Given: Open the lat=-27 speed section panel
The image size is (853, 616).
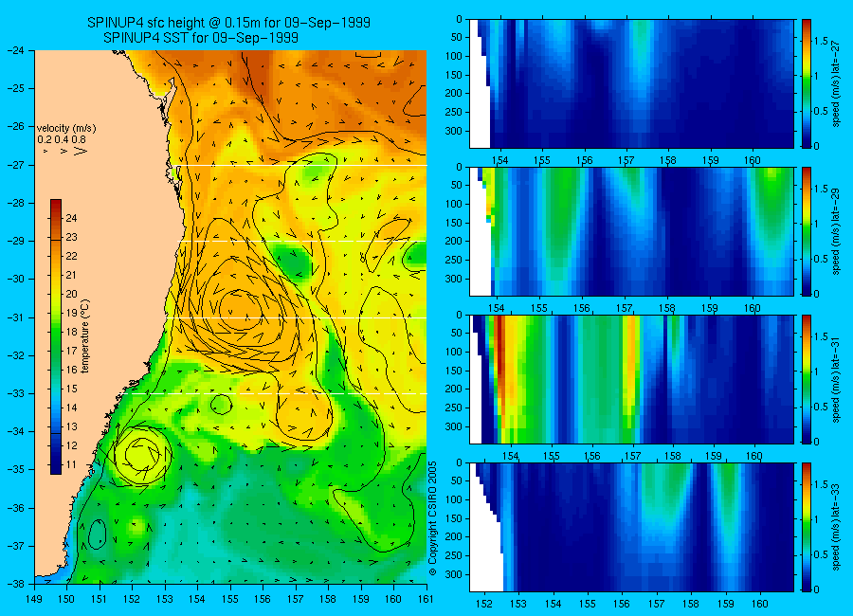Looking at the screenshot, I should tap(631, 83).
